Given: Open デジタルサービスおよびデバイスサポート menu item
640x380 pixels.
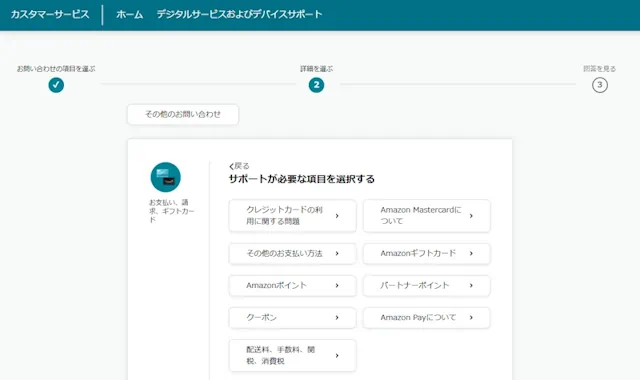Looking at the screenshot, I should [x=240, y=15].
